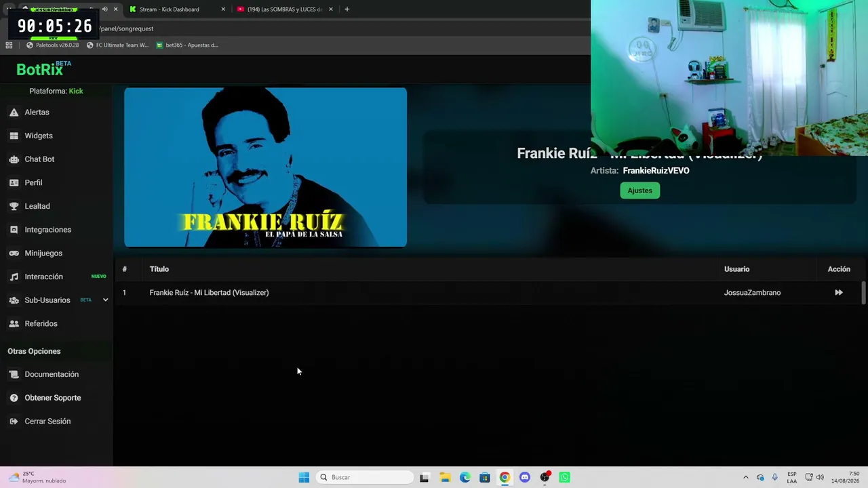Click the Usuario column header
This screenshot has width=868, height=488.
pos(736,269)
